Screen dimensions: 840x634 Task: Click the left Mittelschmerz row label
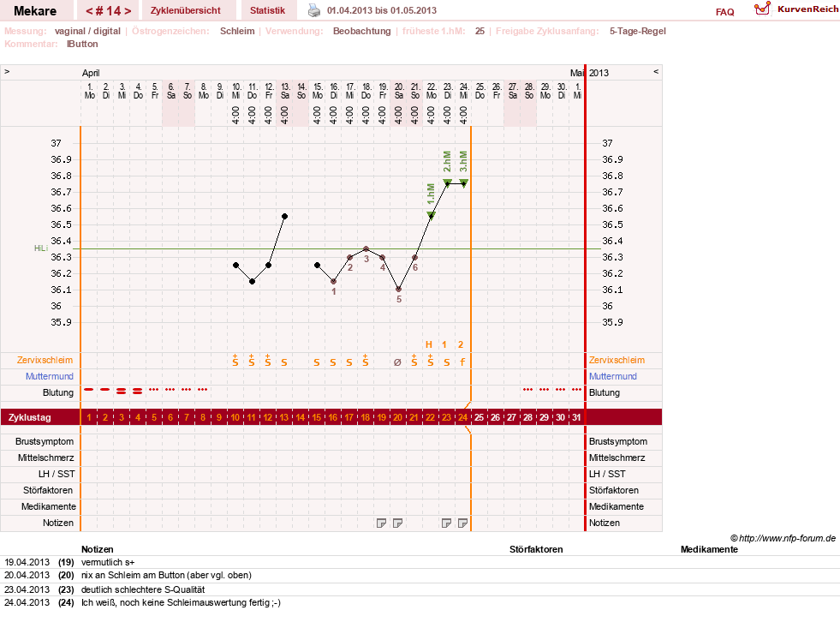[46, 458]
